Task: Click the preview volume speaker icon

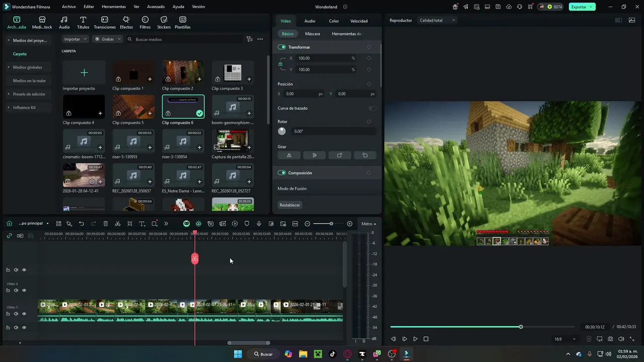Action: 621,339
